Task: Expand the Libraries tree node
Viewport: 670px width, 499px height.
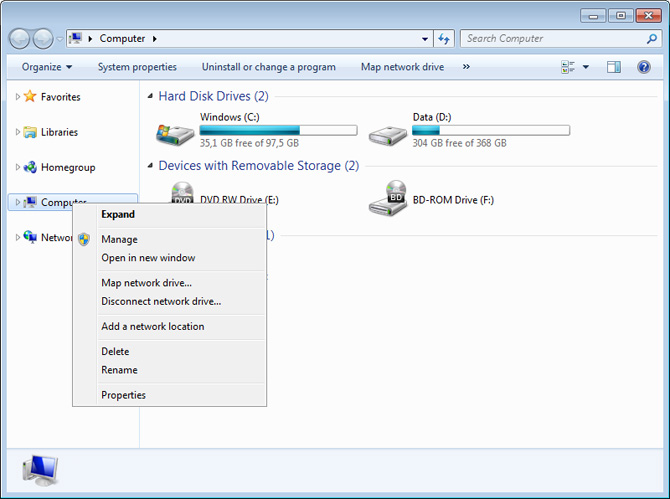Action: [18, 132]
